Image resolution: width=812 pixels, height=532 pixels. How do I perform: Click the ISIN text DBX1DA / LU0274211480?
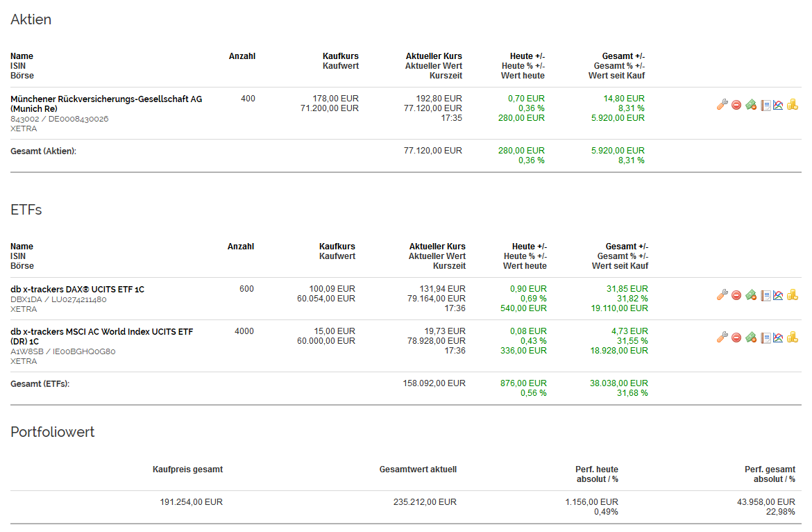click(x=58, y=299)
